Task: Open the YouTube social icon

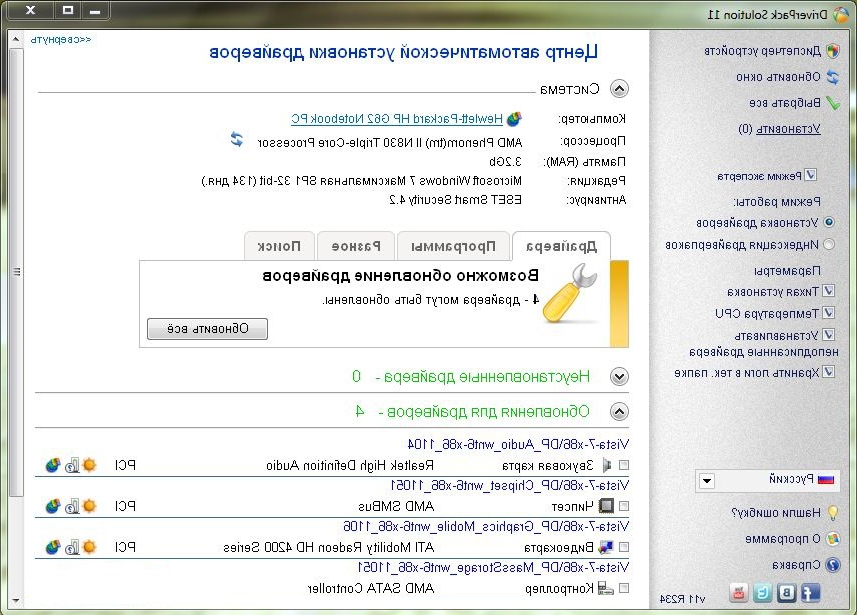Action: pyautogui.click(x=739, y=593)
